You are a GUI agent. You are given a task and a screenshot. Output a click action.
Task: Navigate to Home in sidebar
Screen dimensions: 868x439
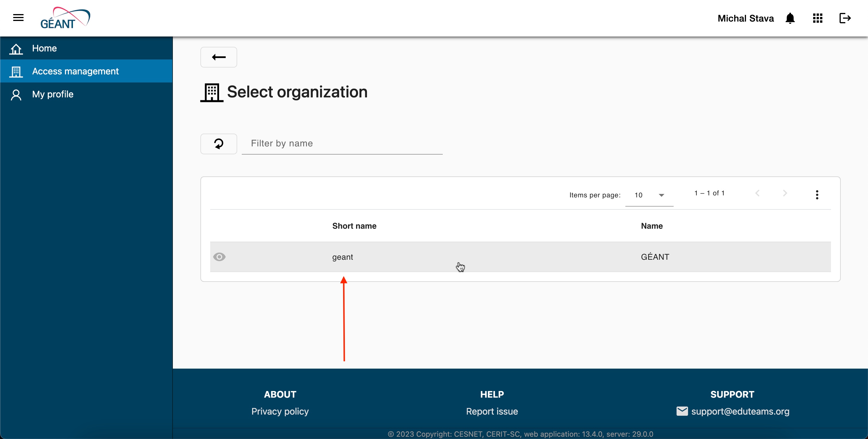click(86, 48)
